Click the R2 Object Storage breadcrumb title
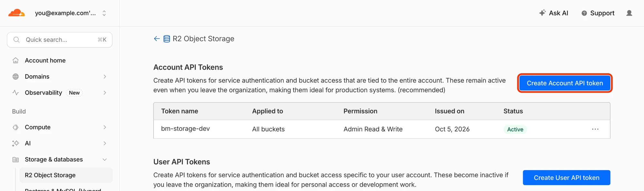 coord(204,39)
